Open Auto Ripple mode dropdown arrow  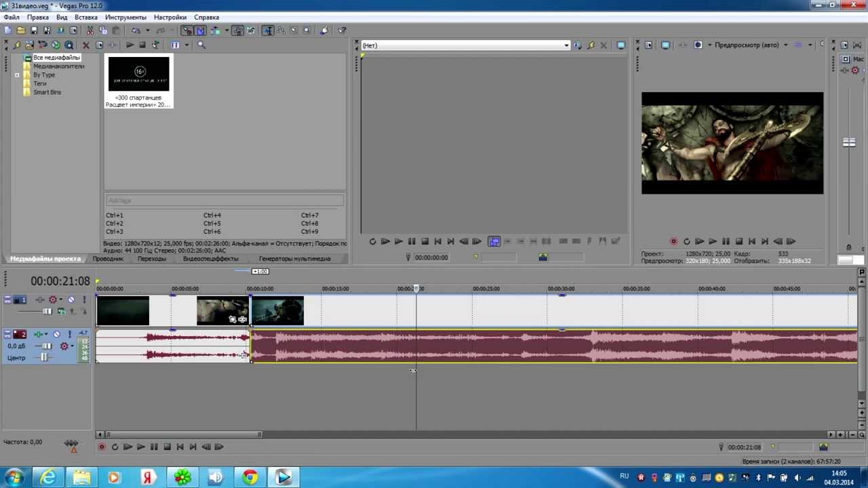tap(226, 30)
